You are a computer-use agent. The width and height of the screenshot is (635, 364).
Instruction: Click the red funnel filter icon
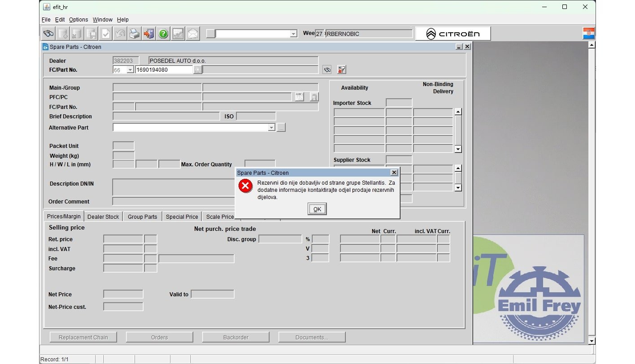click(x=342, y=69)
